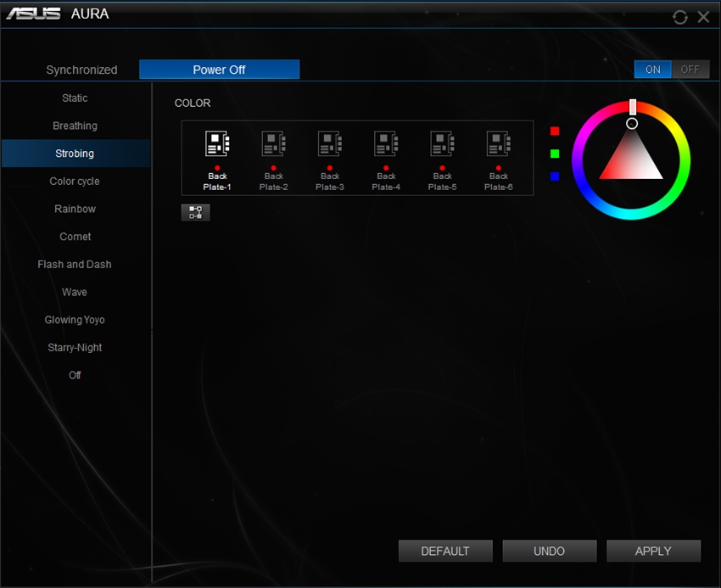Choose the Starry-Night effect

coord(75,347)
